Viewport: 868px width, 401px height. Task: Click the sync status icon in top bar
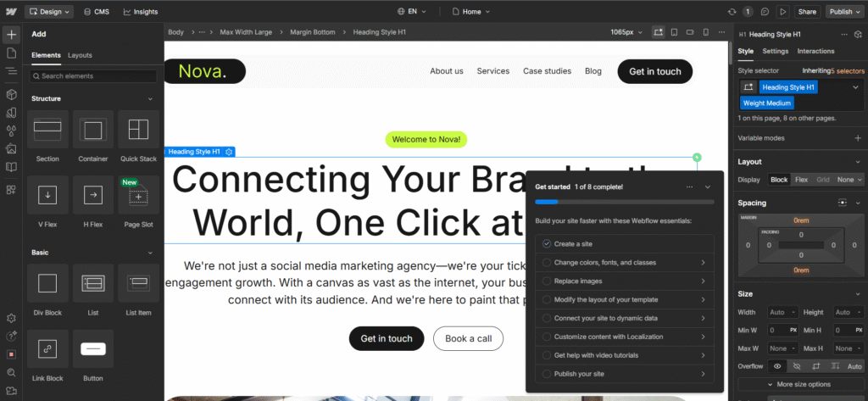tap(732, 12)
